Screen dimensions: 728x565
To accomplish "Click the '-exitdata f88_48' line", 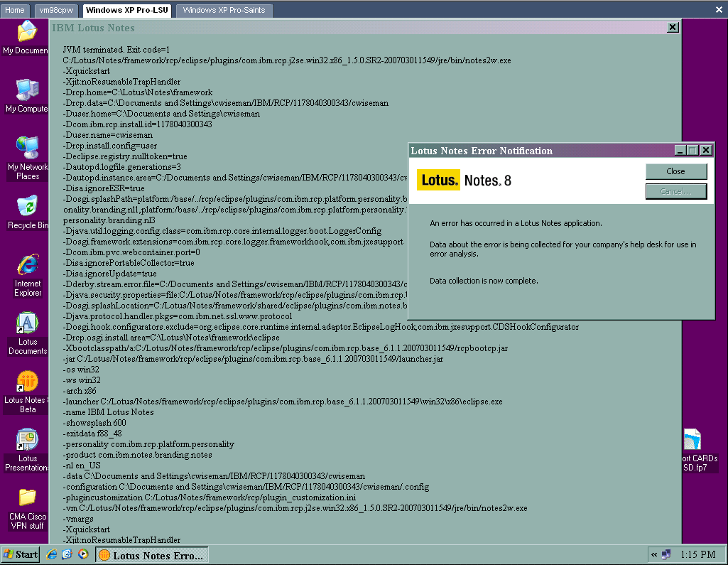I will pyautogui.click(x=93, y=434).
